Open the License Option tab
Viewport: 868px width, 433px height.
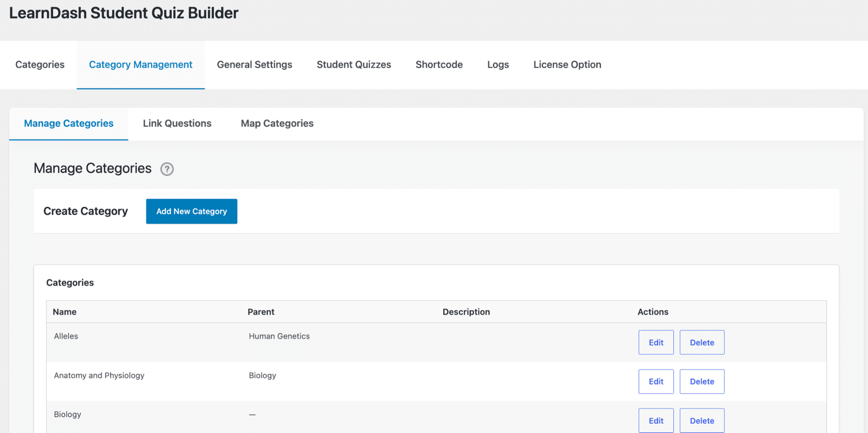click(567, 65)
